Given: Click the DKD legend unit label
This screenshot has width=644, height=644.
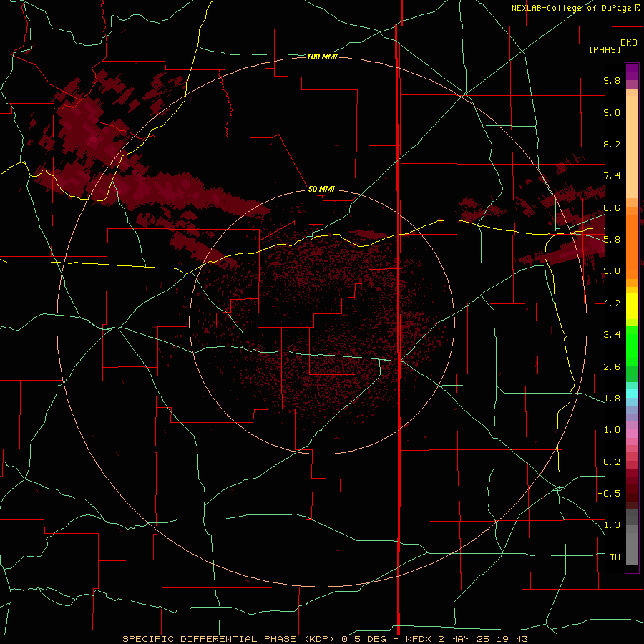Looking at the screenshot, I should [x=629, y=43].
